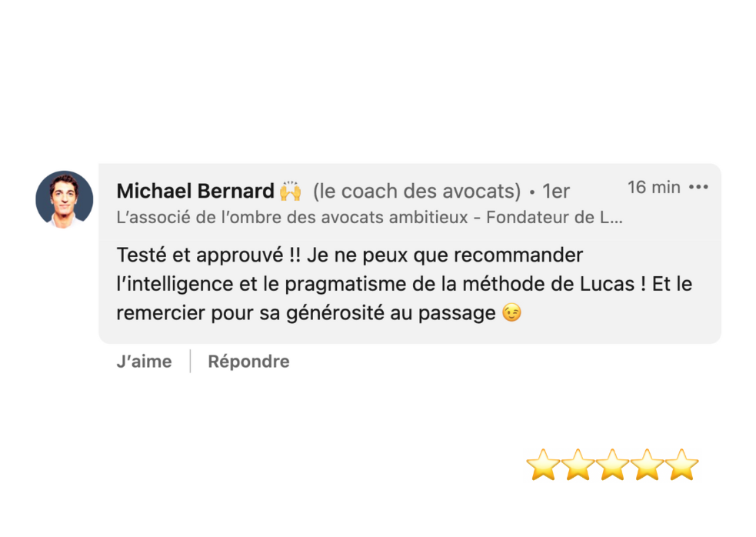Select the second rating star
756x537 pixels.
[578, 465]
